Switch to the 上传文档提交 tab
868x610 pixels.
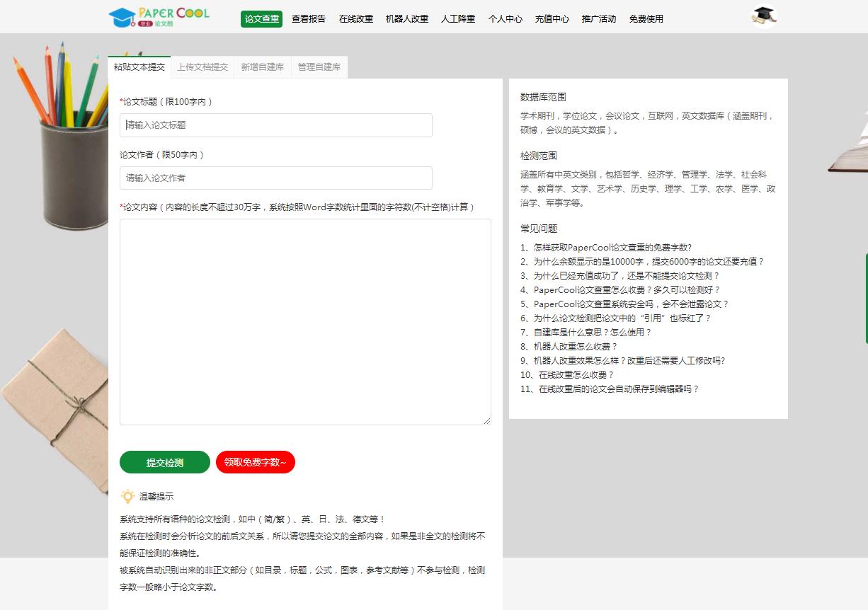coord(202,66)
